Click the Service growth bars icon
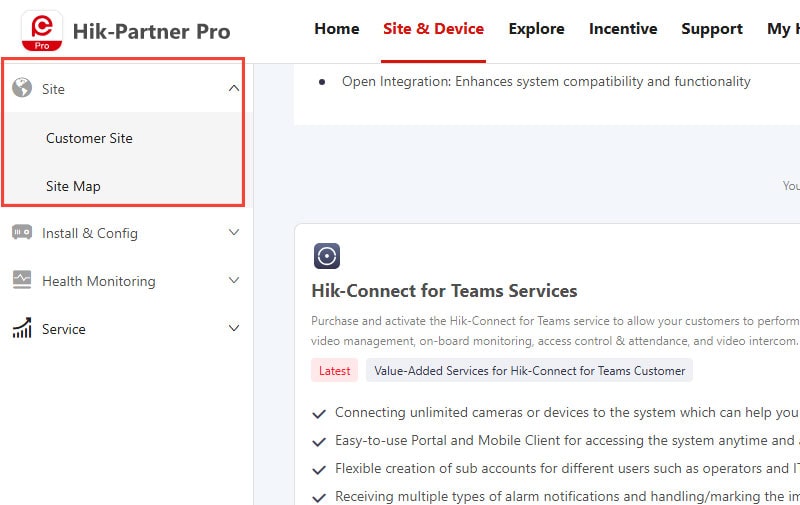The image size is (800, 505). coord(22,328)
